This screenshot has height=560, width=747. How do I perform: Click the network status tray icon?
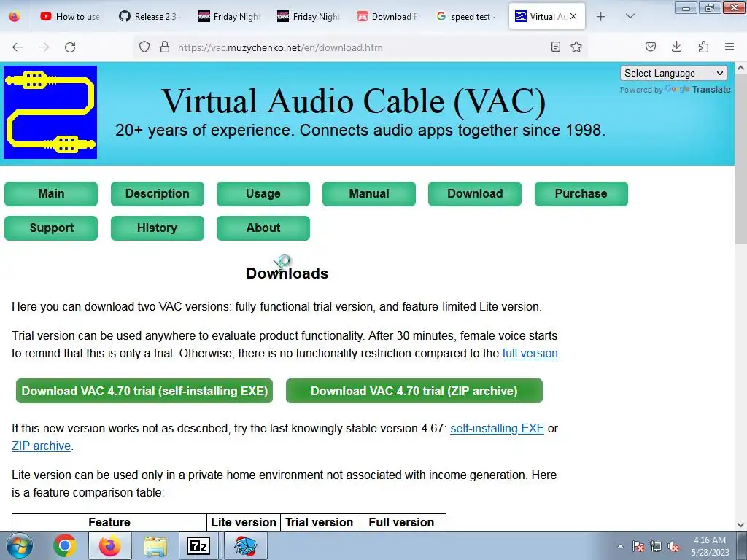tap(656, 546)
